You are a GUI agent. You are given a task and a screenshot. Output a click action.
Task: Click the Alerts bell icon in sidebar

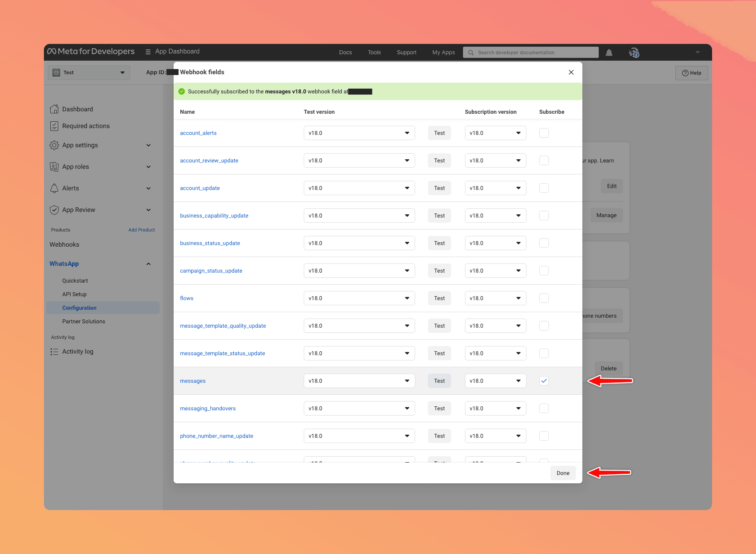(54, 188)
